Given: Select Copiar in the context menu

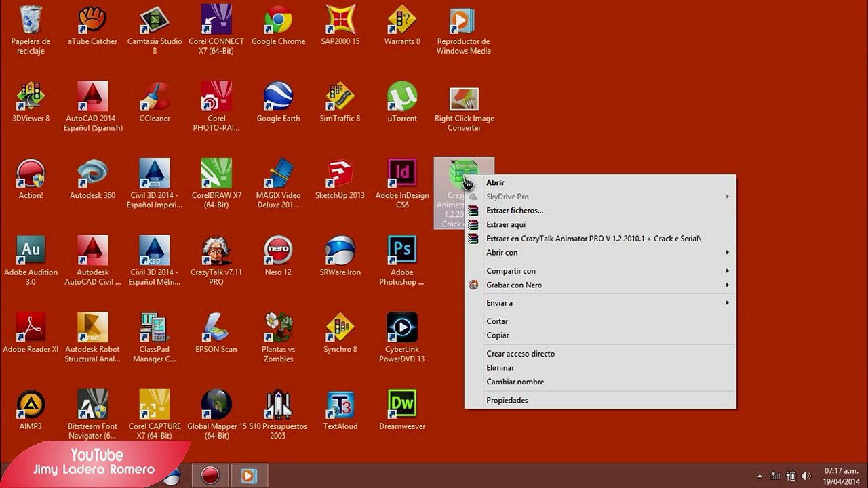Looking at the screenshot, I should tap(600, 335).
